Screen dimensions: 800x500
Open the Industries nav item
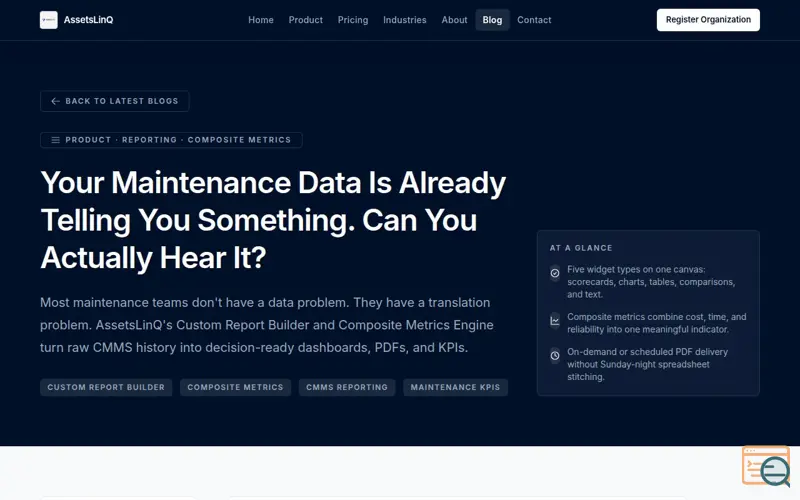pos(405,20)
